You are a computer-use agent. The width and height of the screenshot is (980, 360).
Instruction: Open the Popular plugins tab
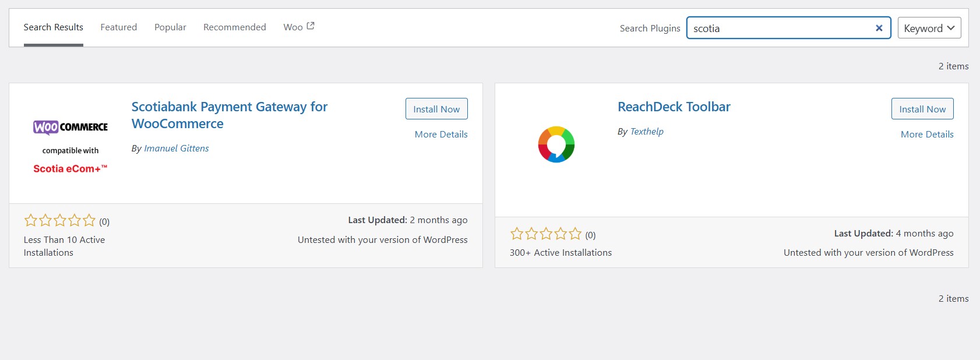(170, 27)
